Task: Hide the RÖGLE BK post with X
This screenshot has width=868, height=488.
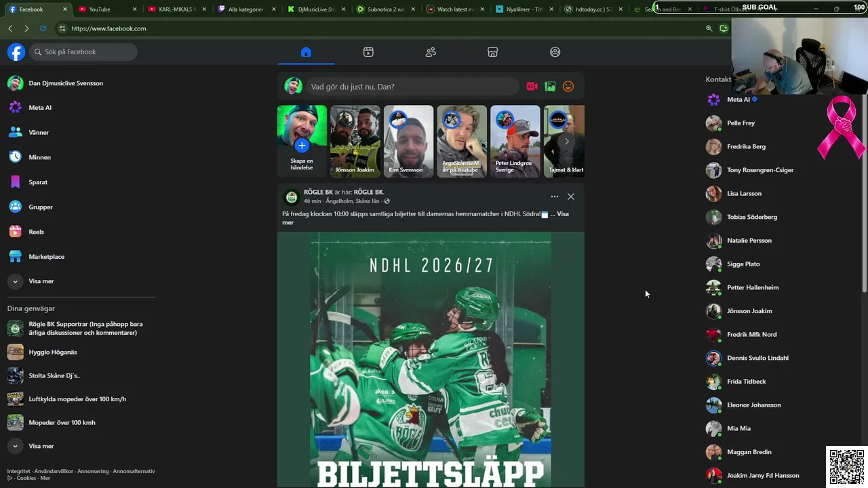Action: coord(571,197)
